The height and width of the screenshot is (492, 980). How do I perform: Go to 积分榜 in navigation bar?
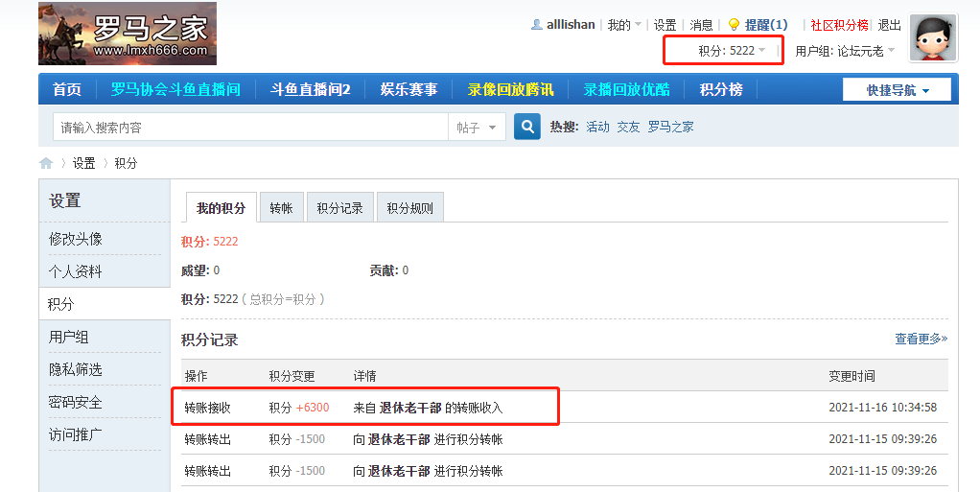point(721,89)
